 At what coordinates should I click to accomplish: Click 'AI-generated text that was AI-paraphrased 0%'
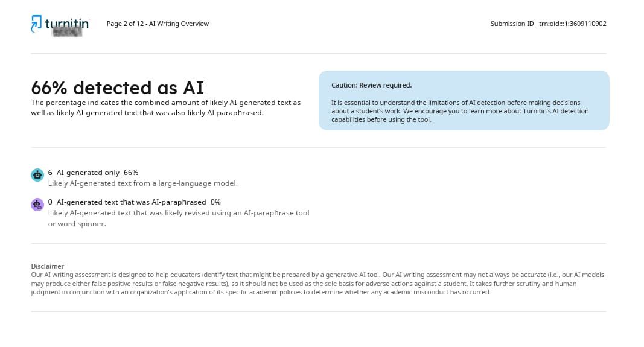pos(138,202)
